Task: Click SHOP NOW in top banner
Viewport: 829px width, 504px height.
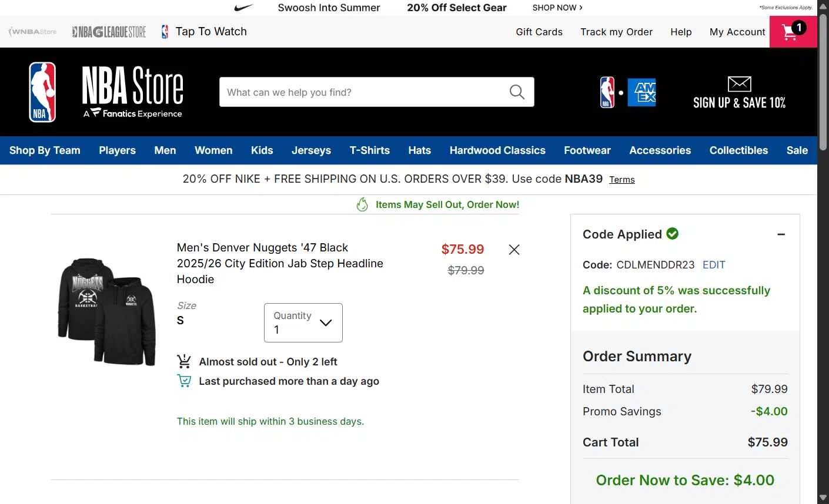Action: pos(557,8)
